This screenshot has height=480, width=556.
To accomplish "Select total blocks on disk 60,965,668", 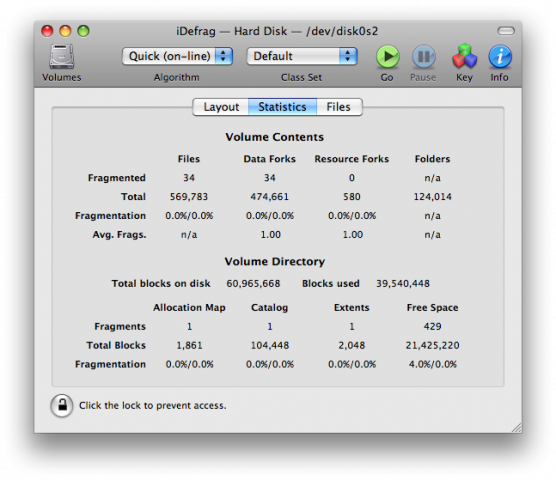I will (253, 284).
